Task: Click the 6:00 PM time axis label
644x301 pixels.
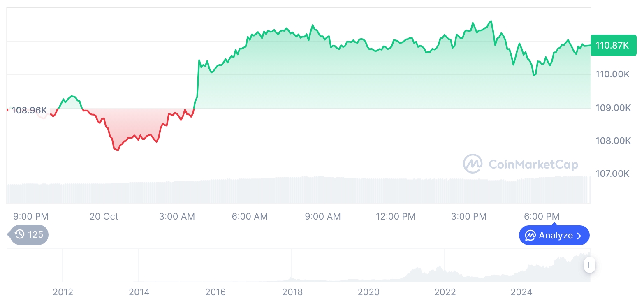Action: click(541, 217)
